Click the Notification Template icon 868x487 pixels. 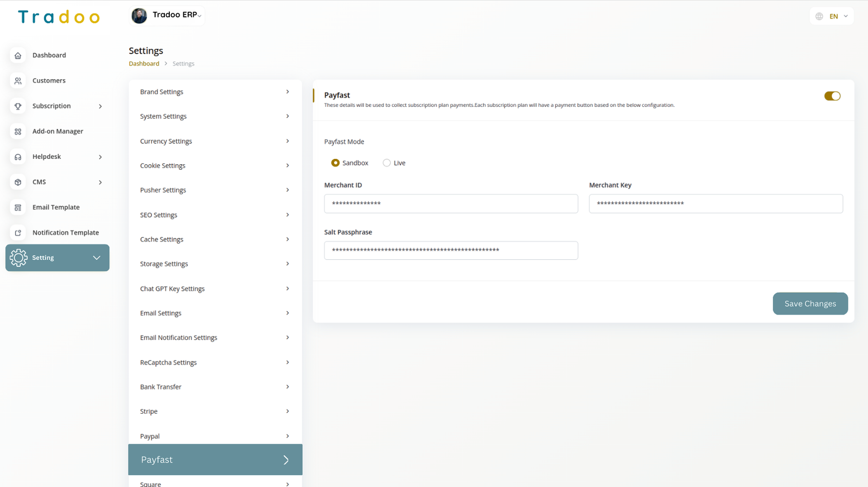[x=18, y=233]
